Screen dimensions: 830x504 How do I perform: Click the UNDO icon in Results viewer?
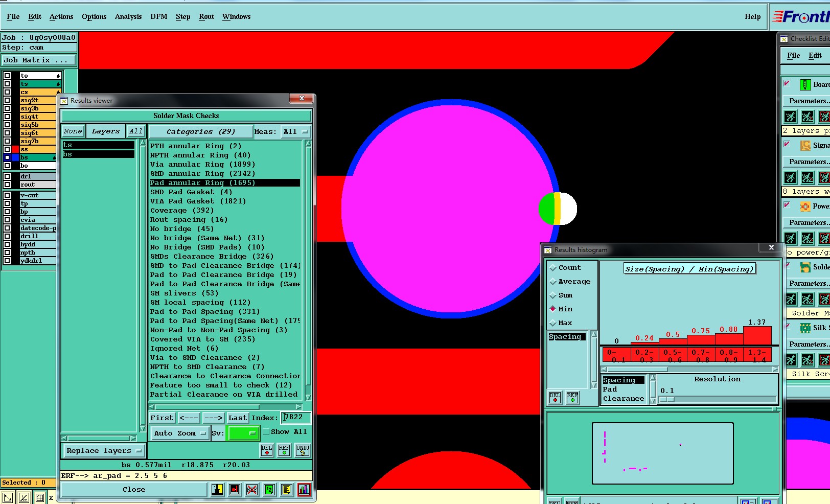click(x=303, y=450)
